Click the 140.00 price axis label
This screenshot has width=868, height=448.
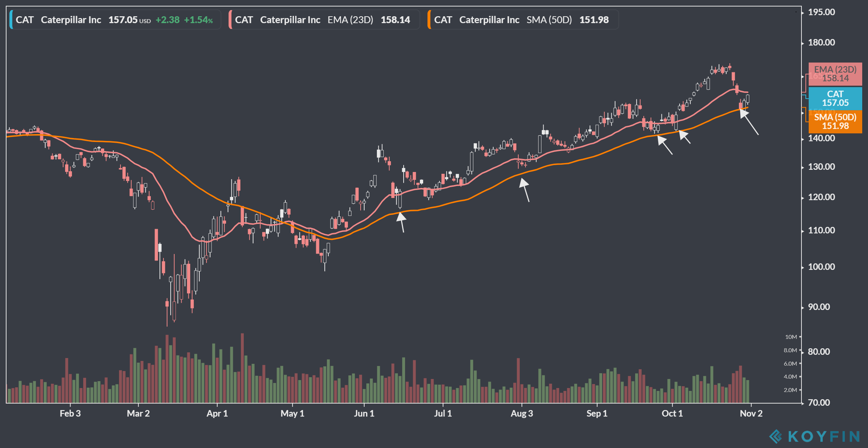[821, 138]
